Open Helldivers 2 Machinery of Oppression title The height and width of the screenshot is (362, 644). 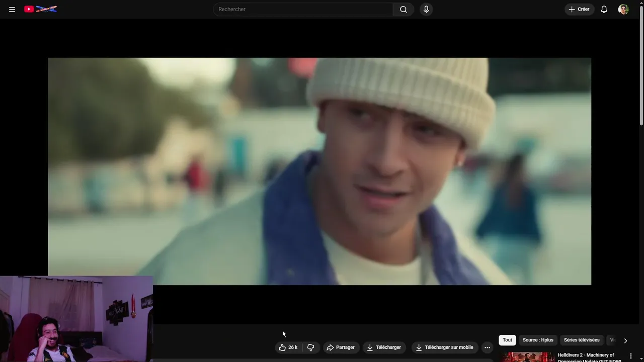pyautogui.click(x=589, y=357)
